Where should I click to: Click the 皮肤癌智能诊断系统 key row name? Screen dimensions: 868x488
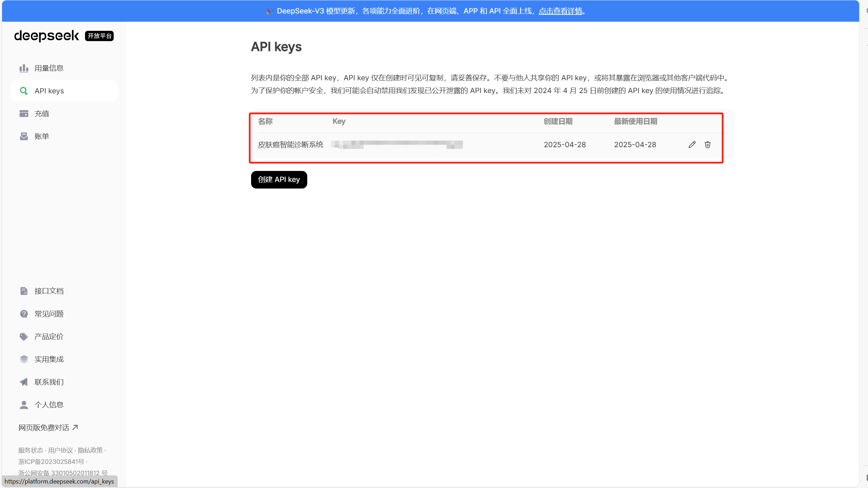coord(290,145)
